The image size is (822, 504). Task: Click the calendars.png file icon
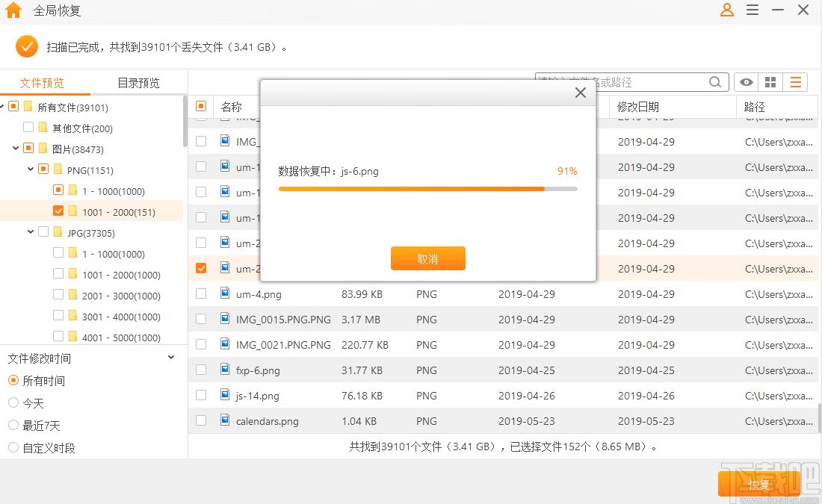coord(225,420)
